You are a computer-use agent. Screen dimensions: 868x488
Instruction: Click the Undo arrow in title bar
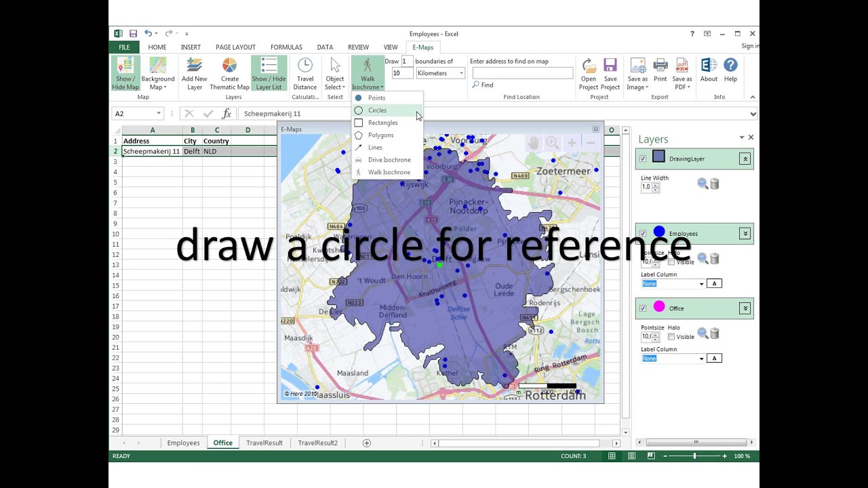147,33
